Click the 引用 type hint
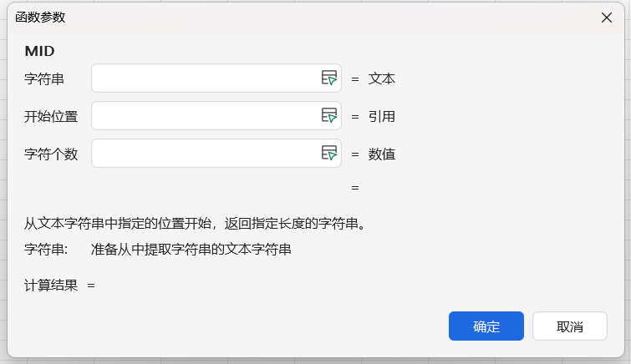This screenshot has height=364, width=631. click(382, 117)
